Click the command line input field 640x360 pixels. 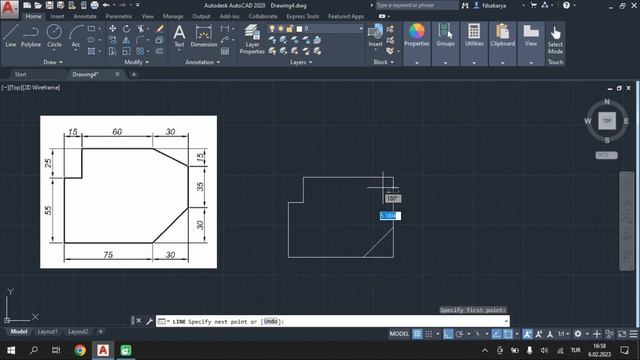[x=333, y=321]
